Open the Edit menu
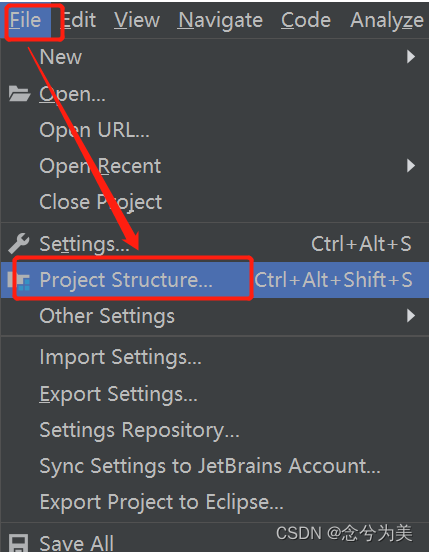Image resolution: width=429 pixels, height=552 pixels. tap(78, 20)
